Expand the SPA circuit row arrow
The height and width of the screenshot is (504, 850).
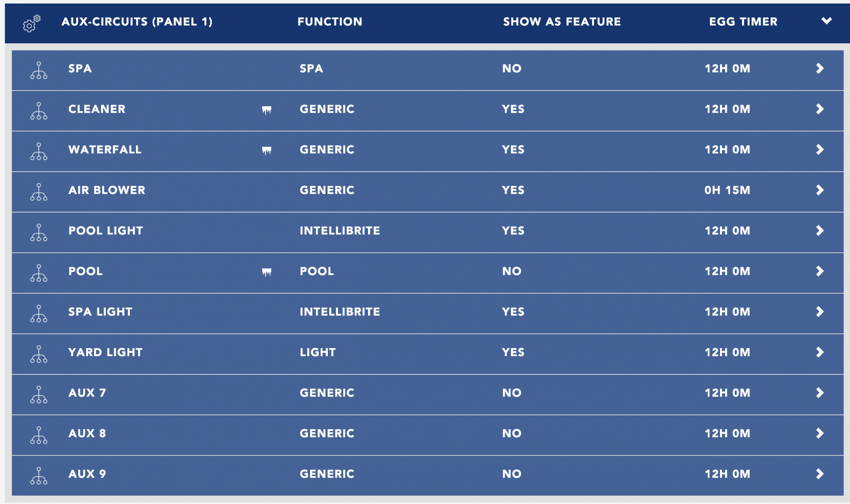coord(820,68)
